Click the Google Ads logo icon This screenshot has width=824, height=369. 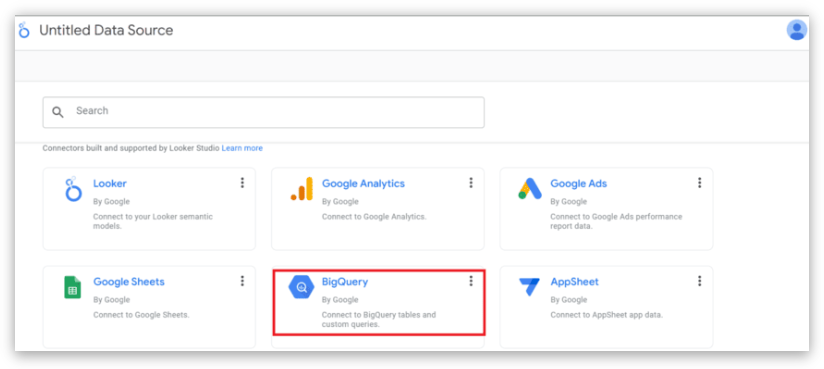(x=530, y=189)
